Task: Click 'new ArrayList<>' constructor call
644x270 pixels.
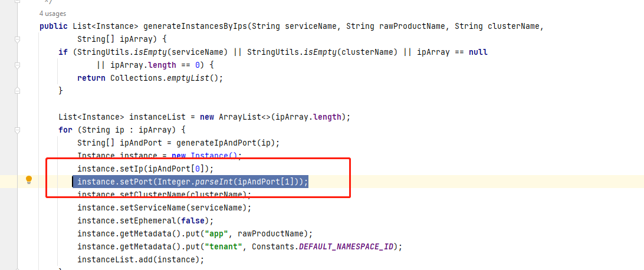Action: 235,117
